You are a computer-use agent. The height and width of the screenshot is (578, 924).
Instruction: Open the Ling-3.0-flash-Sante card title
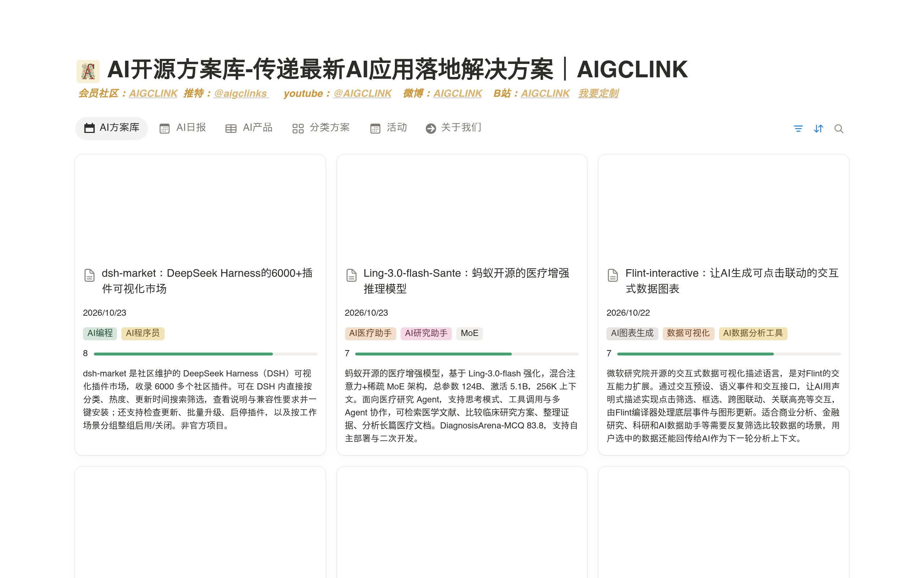coord(466,281)
